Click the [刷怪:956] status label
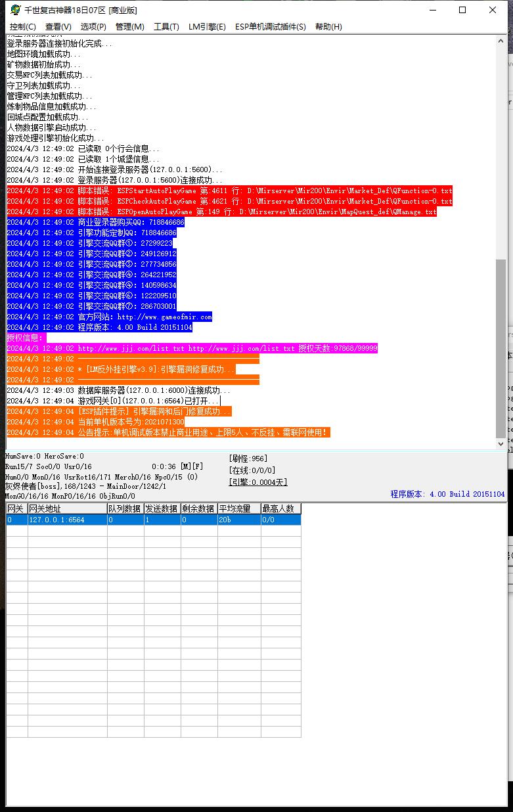 click(248, 459)
